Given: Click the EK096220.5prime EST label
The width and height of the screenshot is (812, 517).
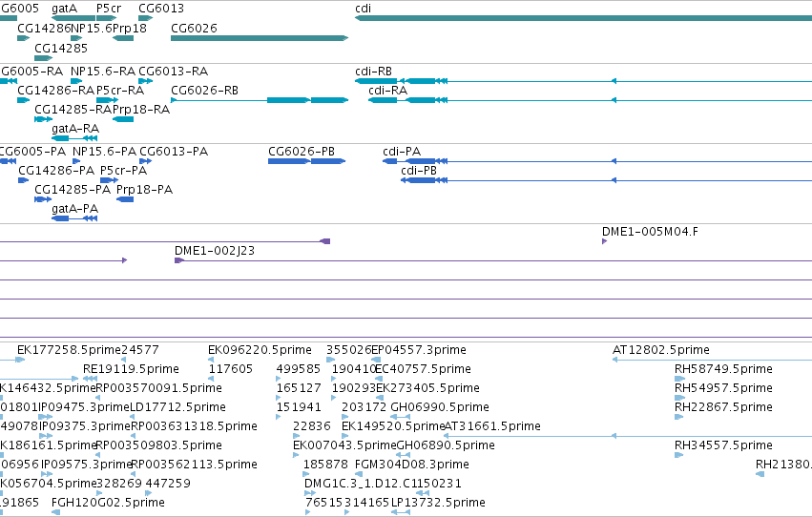Looking at the screenshot, I should [260, 350].
